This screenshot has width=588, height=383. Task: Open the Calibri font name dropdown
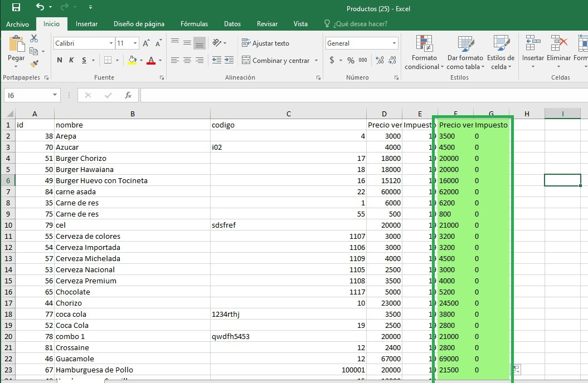[x=111, y=43]
